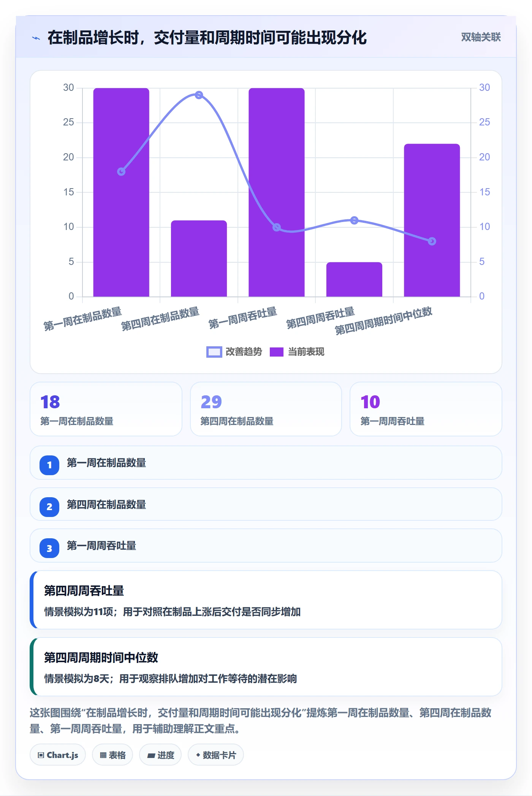Click the bar above 第四周周期时间中位数

coord(432,220)
